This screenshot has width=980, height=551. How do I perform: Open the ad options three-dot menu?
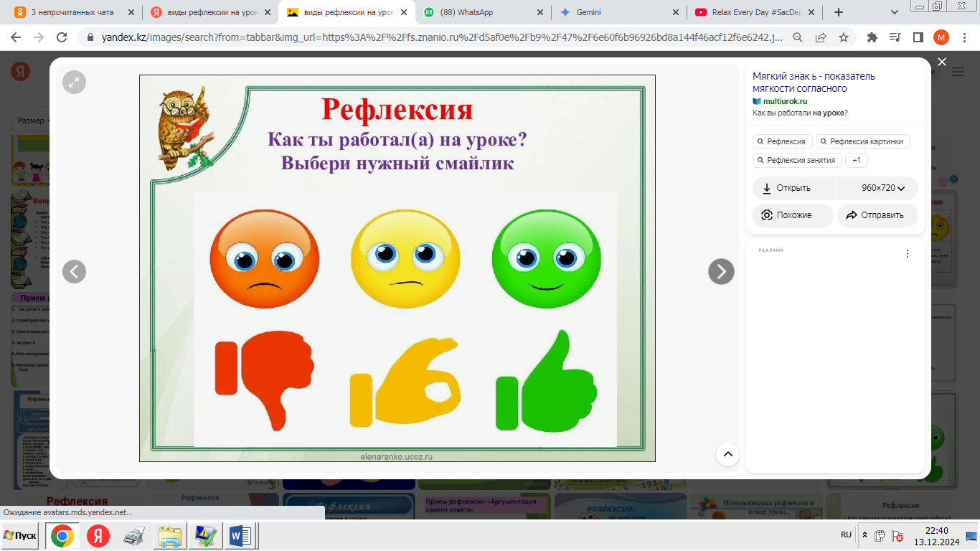pos(907,254)
